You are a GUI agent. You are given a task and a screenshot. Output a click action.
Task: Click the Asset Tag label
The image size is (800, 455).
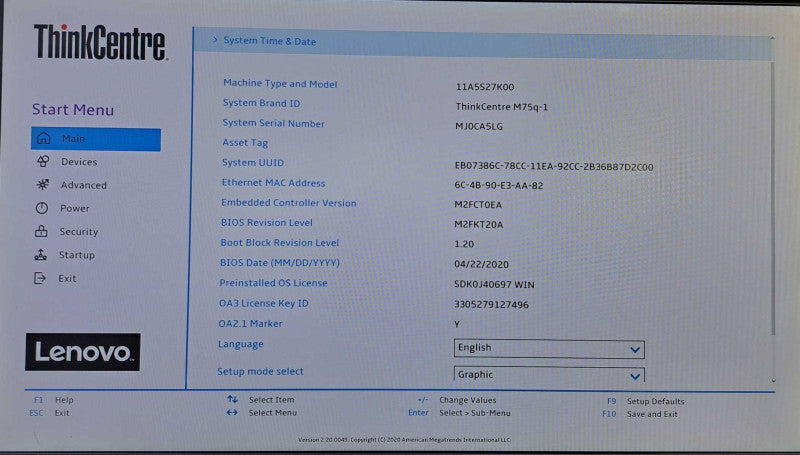(245, 143)
